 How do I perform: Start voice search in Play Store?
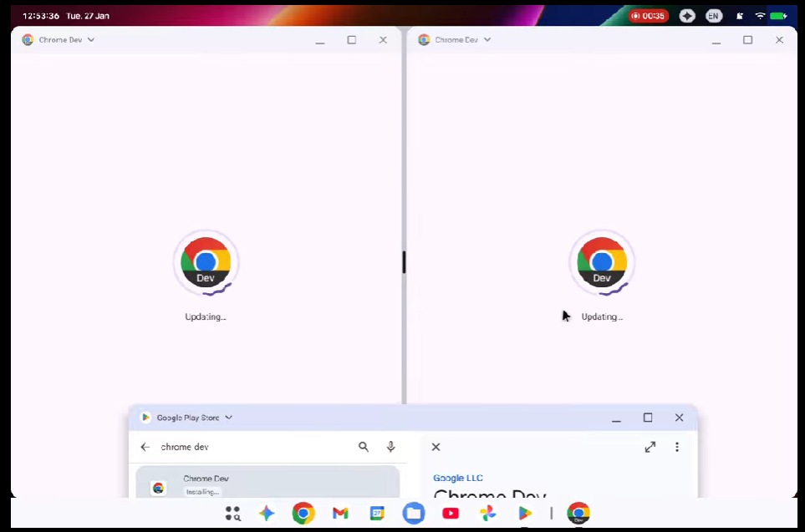coord(390,447)
